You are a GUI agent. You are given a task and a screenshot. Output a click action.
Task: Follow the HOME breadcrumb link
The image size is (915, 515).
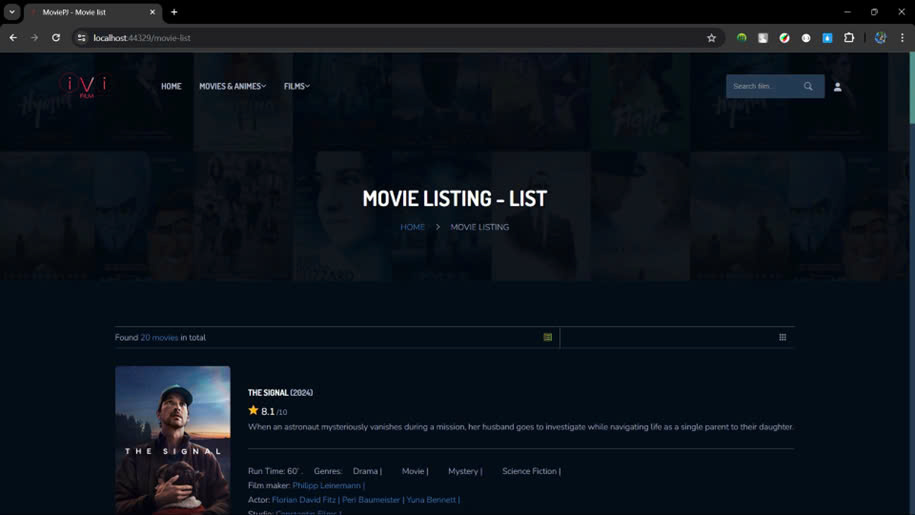pos(413,227)
